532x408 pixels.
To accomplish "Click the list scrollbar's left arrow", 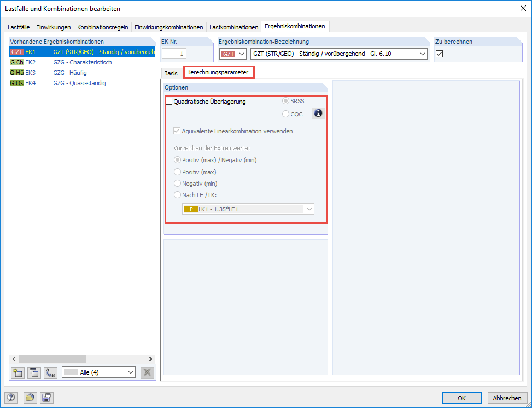I will (14, 359).
